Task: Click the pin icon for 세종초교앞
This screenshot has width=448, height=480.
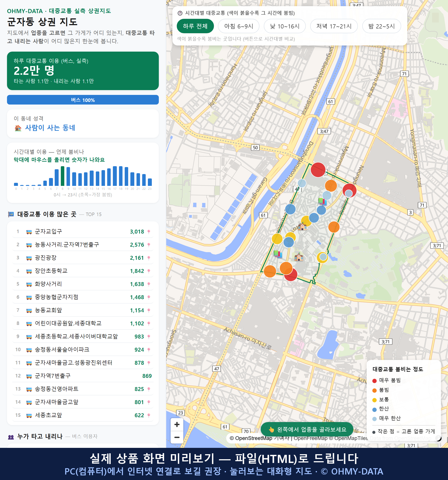Action: click(x=149, y=415)
